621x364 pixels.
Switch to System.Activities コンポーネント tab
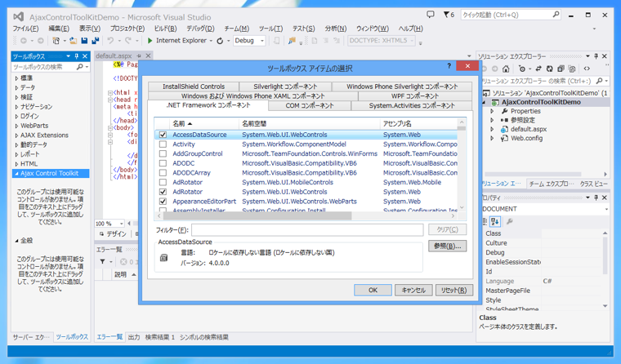412,105
